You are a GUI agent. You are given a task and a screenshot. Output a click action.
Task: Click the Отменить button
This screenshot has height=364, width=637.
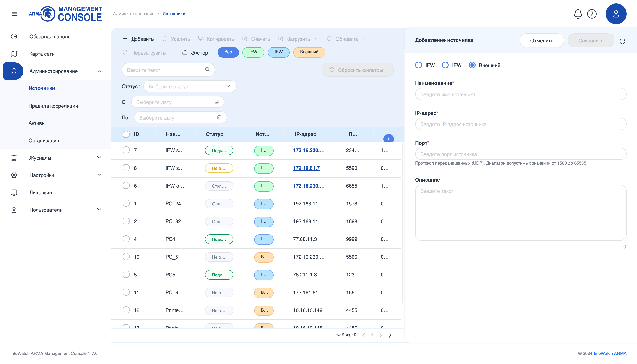point(541,41)
